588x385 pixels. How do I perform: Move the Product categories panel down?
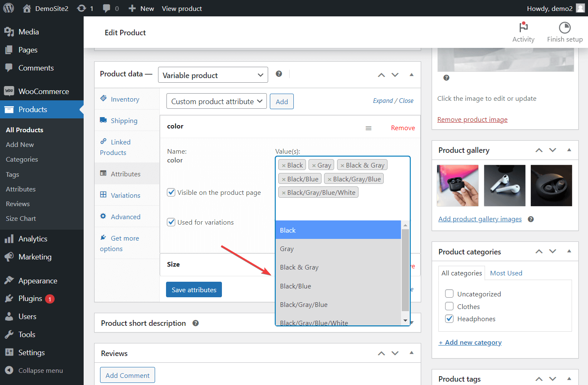coord(553,251)
